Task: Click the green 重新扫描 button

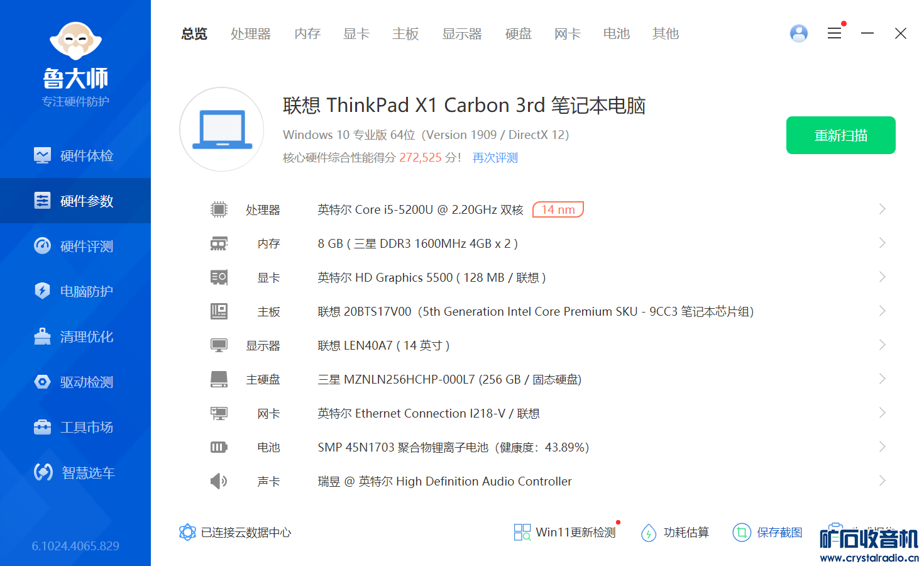Action: pos(841,135)
